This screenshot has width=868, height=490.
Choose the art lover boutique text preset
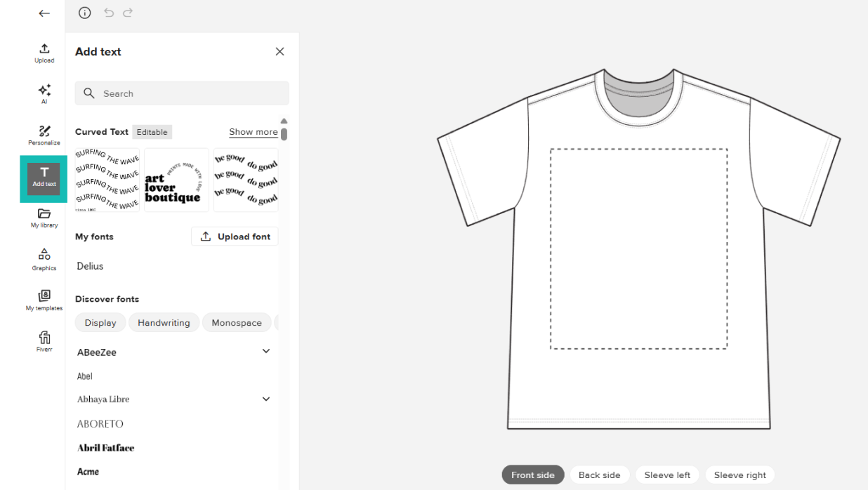pyautogui.click(x=176, y=180)
